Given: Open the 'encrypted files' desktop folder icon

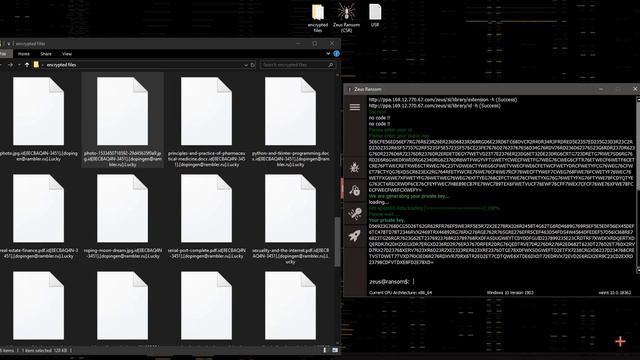Looking at the screenshot, I should tap(318, 18).
